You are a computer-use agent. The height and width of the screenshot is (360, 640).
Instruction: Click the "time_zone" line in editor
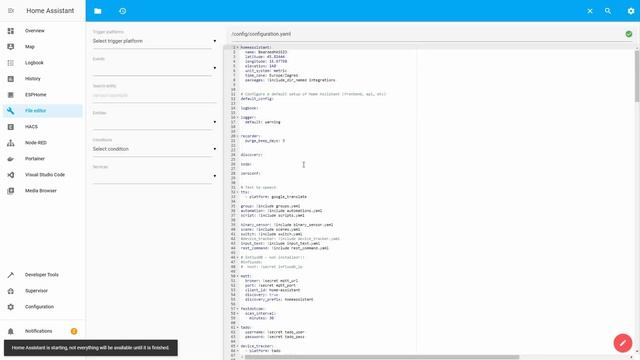(271, 76)
